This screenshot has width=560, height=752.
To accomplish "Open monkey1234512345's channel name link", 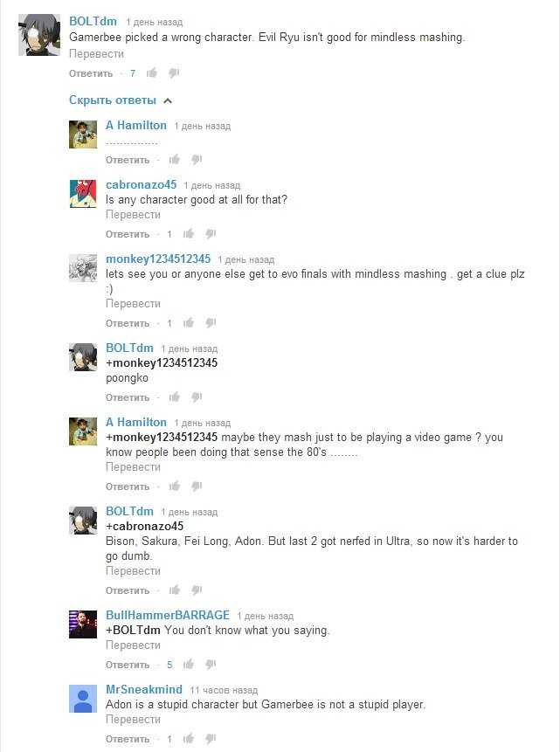I will pyautogui.click(x=158, y=259).
